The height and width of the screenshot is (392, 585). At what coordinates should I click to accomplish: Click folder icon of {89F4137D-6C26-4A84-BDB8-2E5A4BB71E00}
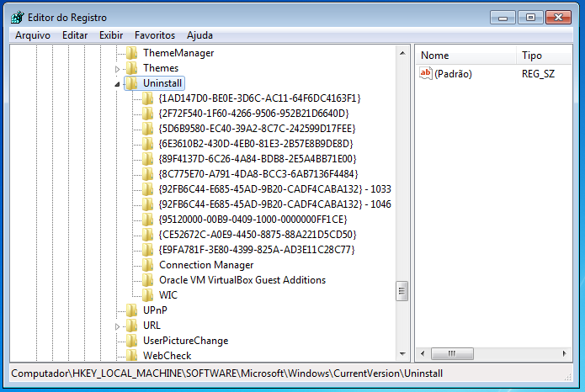(x=148, y=159)
